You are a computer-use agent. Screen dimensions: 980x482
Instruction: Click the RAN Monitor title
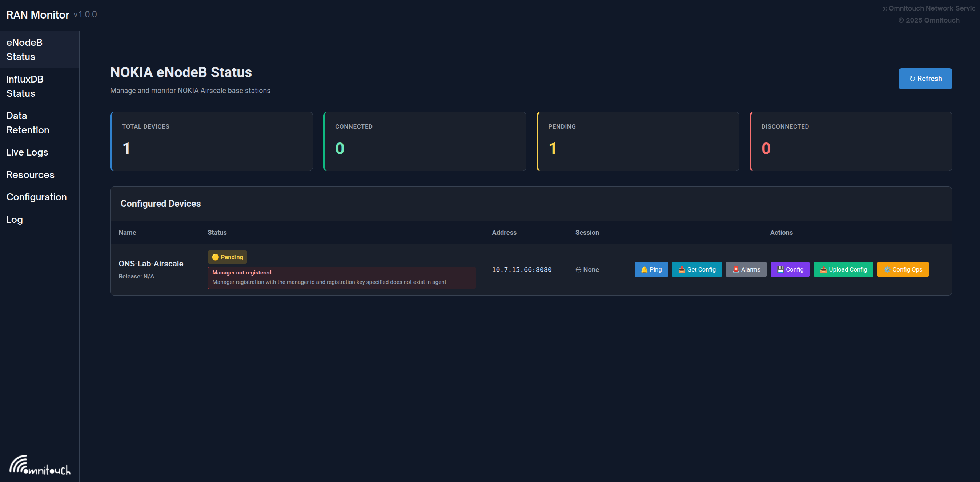click(x=38, y=15)
